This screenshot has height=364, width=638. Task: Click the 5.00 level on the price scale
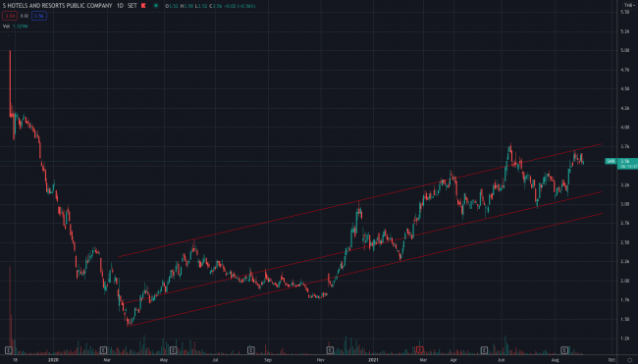pos(624,50)
